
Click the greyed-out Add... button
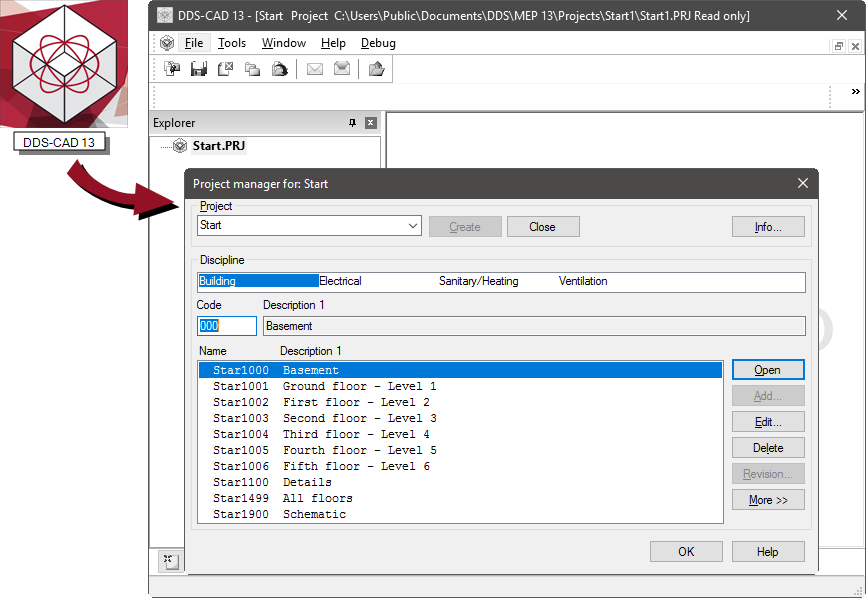click(x=768, y=396)
